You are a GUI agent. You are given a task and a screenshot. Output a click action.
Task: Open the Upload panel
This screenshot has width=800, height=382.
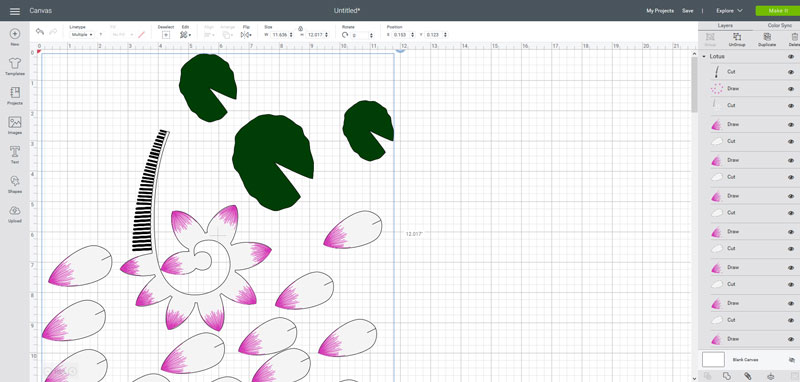15,214
